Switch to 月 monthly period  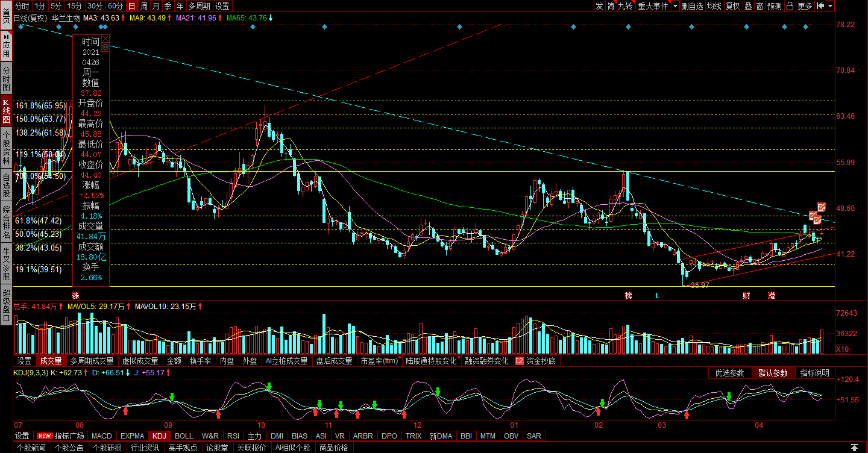(x=156, y=6)
